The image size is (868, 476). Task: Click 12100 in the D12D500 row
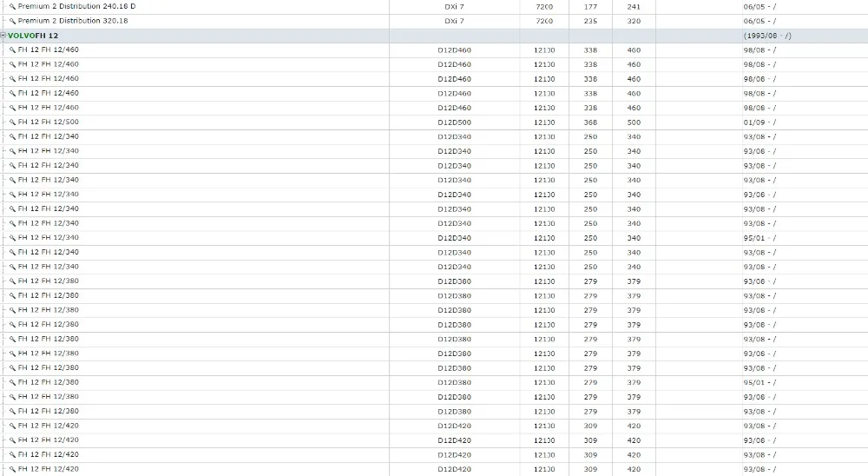click(x=544, y=122)
